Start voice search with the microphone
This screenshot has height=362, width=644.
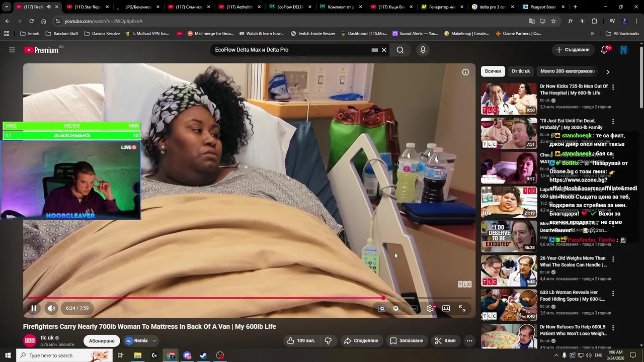tap(423, 50)
